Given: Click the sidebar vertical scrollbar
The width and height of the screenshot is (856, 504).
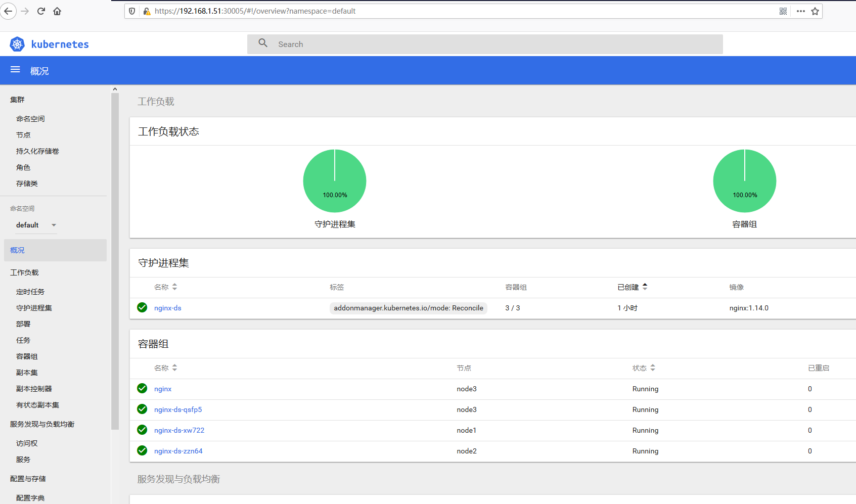Looking at the screenshot, I should click(x=115, y=261).
